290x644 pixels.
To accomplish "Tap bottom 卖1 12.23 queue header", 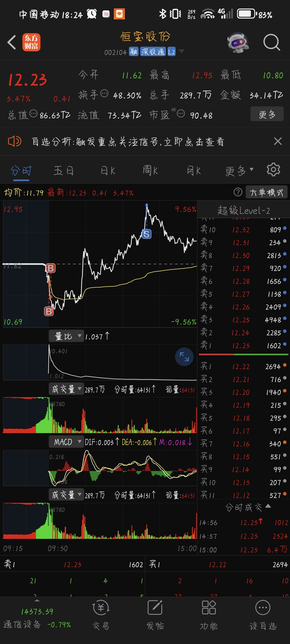I will [73, 565].
